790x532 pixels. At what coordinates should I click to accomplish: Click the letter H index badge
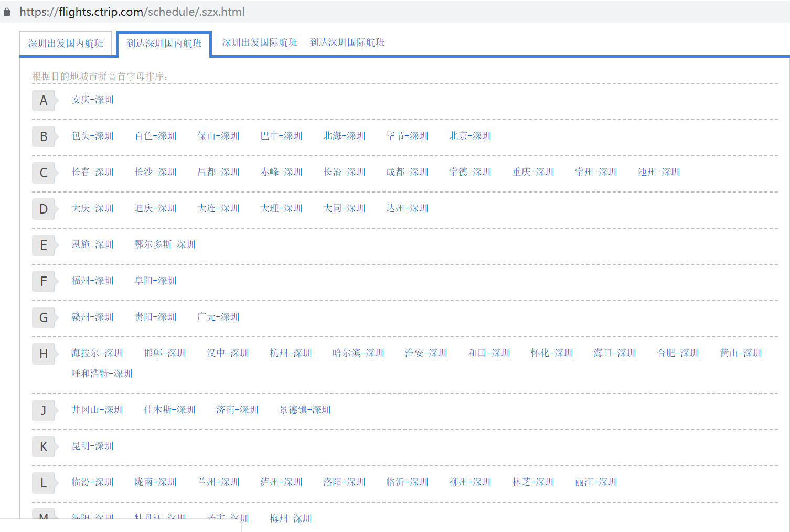coord(44,354)
